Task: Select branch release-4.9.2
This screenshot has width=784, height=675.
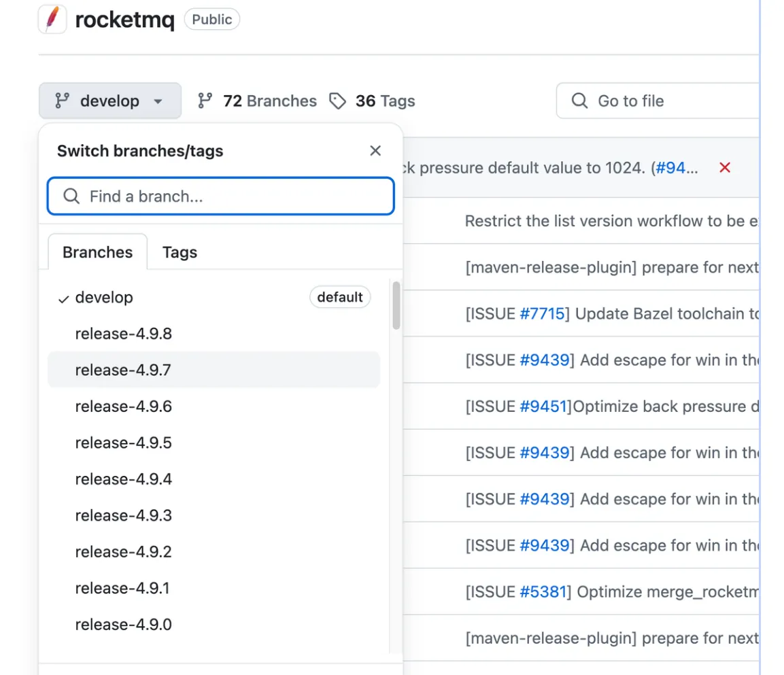Action: point(214,551)
